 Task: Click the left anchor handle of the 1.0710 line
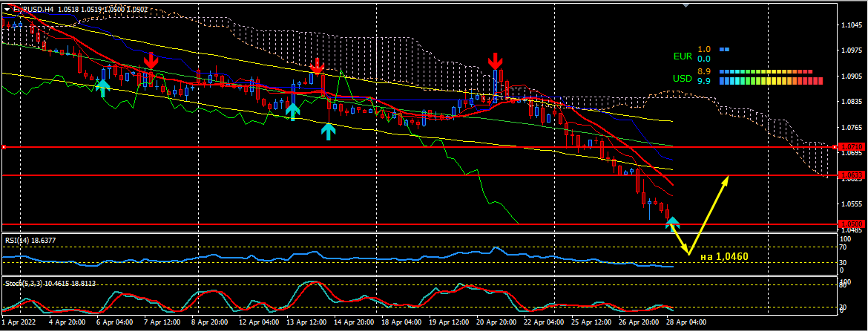4,147
